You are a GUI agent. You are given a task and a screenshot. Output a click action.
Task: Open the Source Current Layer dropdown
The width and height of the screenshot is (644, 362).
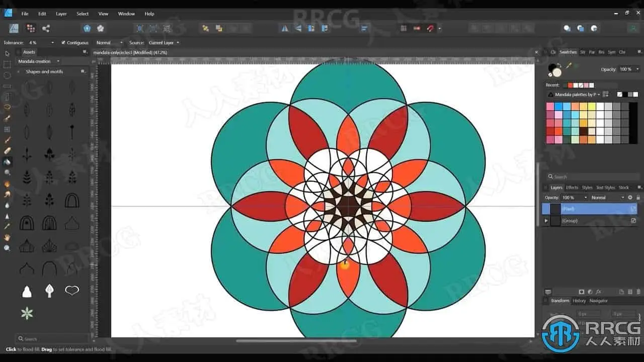(x=164, y=43)
